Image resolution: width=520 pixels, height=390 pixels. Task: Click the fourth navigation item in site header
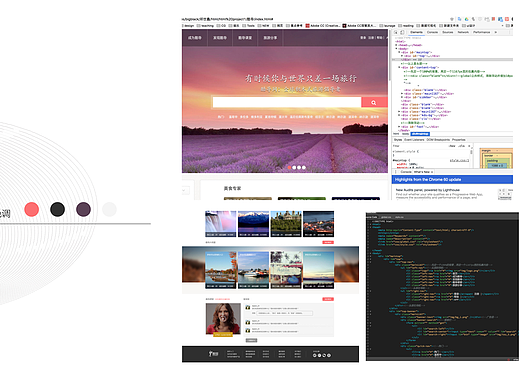[270, 38]
